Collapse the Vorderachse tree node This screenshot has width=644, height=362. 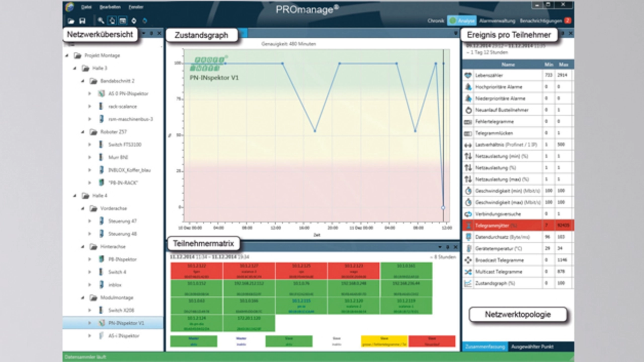coord(84,208)
